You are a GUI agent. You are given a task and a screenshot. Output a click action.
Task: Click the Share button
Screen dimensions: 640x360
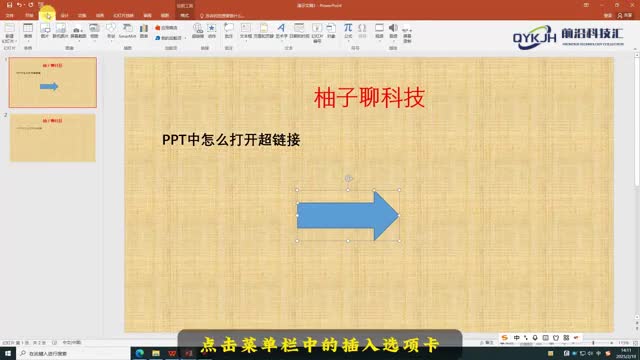point(625,16)
